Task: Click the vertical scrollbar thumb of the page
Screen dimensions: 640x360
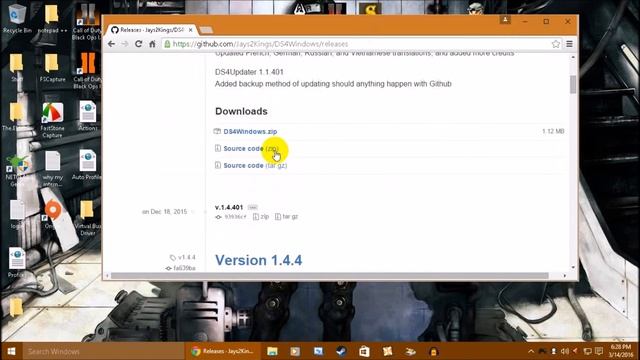Action: 573,84
